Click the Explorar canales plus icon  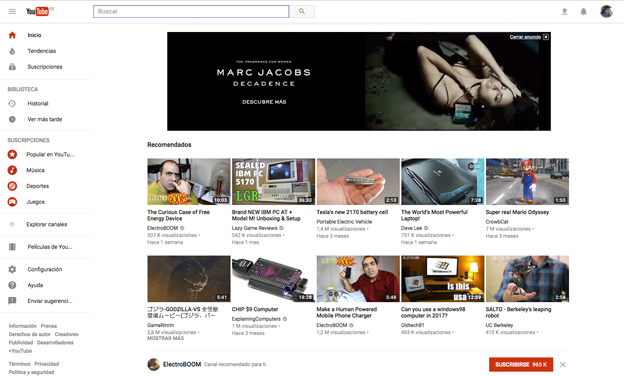(x=12, y=224)
